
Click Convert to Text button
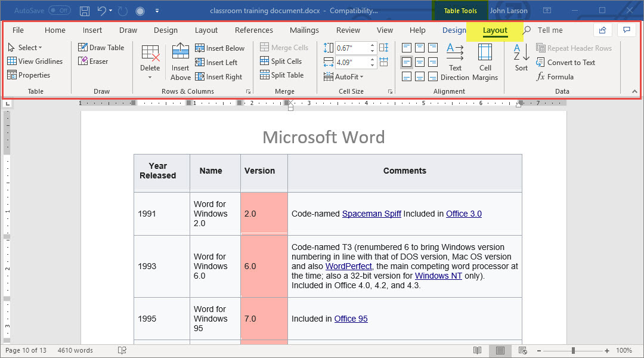tap(565, 63)
